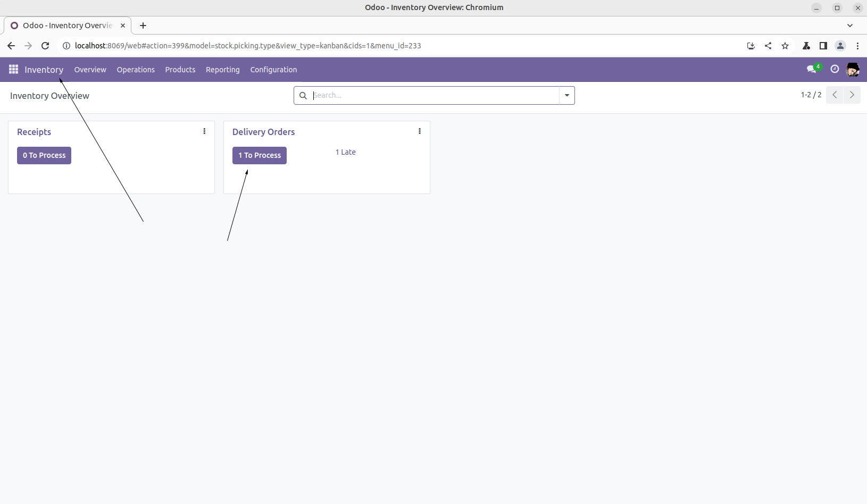Screen dimensions: 867x504
Task: Click the 1 Late link
Action: pos(346,152)
